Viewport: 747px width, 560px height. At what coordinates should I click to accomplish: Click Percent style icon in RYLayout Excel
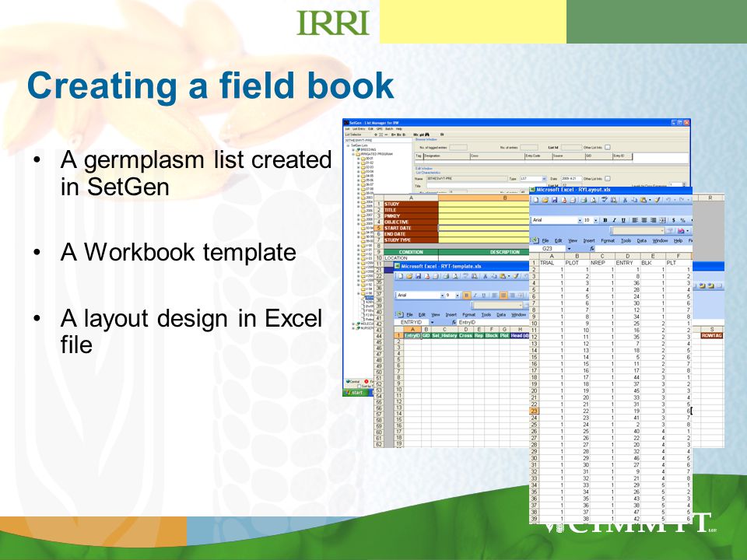[x=682, y=220]
